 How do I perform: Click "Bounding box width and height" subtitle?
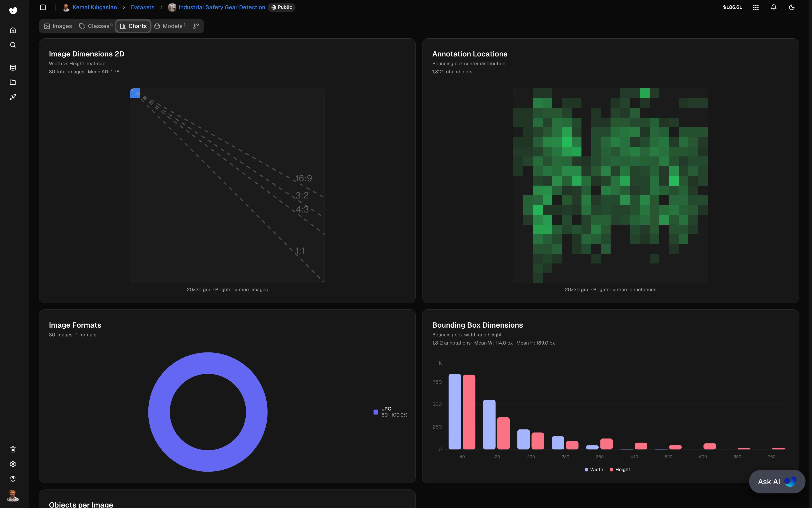click(467, 335)
